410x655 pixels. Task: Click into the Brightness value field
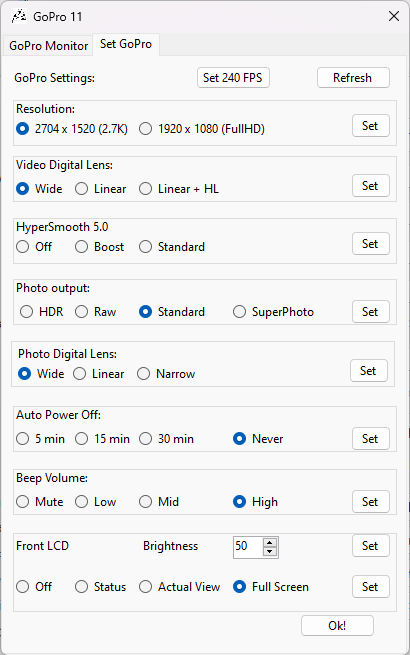[x=248, y=547]
